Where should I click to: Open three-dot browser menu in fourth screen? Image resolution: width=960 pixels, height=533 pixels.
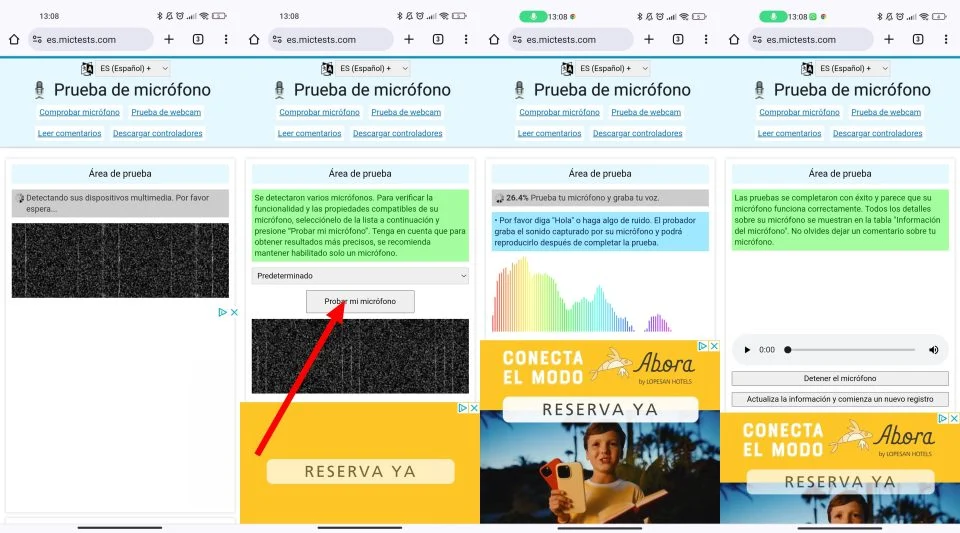coord(946,39)
